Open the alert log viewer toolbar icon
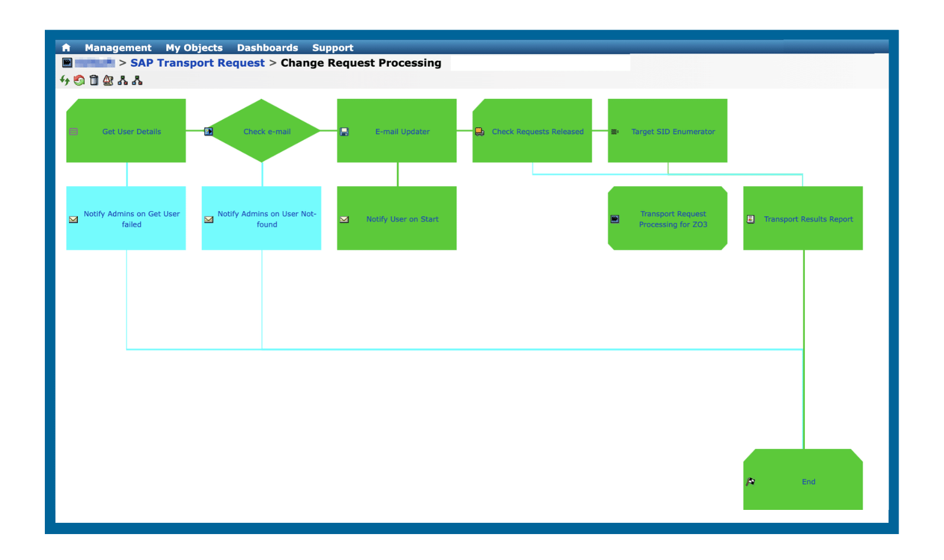This screenshot has height=560, width=944. click(x=108, y=80)
